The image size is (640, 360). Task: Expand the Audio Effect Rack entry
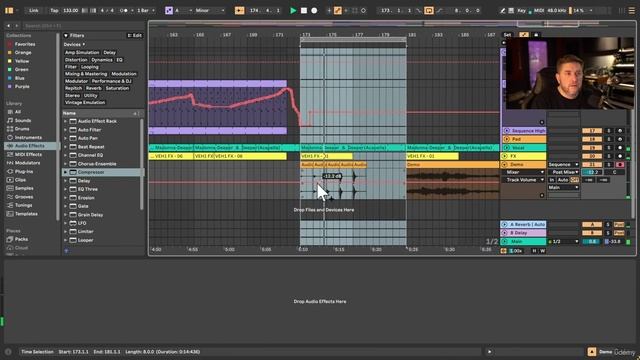click(65, 121)
